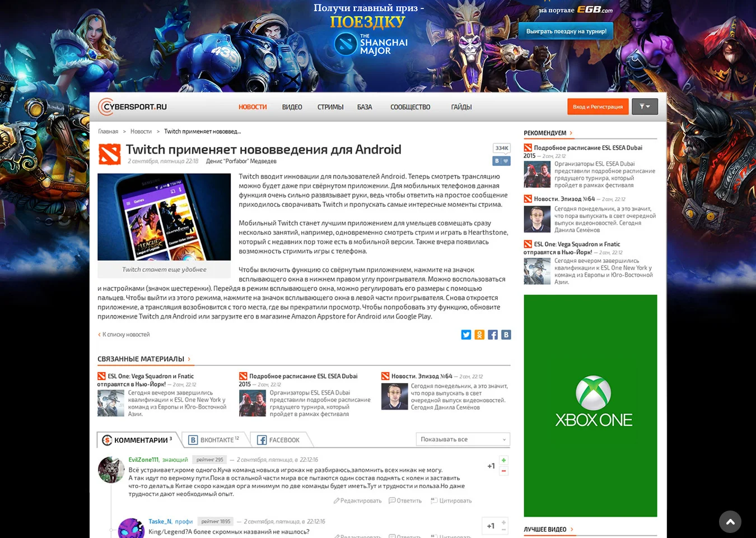Click 'Редактировать' on EvilZone111's comment
This screenshot has width=756, height=538.
point(357,501)
